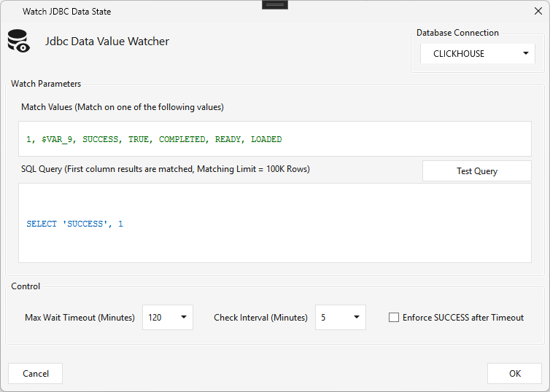550x392 pixels.
Task: Click inside the Match Values field
Action: 275,138
